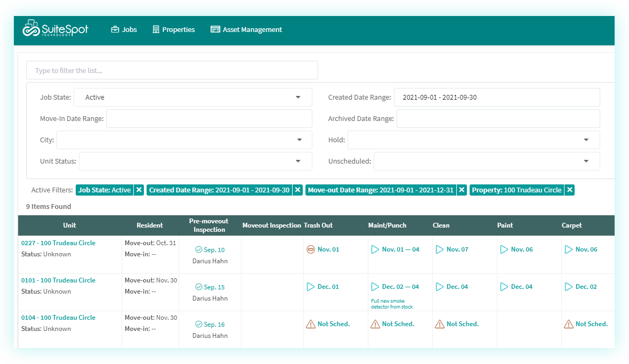Remove the Property: 100 Trudeau Circle filter

coord(570,190)
